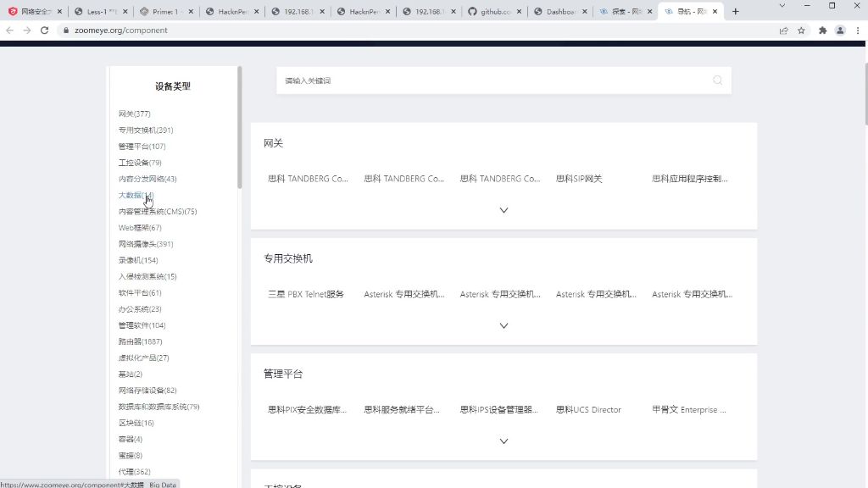Switch to the Prime: 1 tab
Image resolution: width=868 pixels, height=488 pixels.
(166, 11)
